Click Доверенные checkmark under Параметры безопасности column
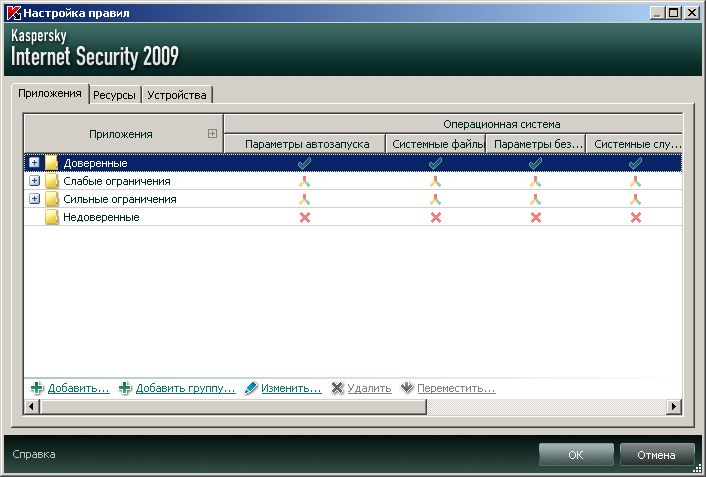The image size is (706, 477). click(535, 163)
